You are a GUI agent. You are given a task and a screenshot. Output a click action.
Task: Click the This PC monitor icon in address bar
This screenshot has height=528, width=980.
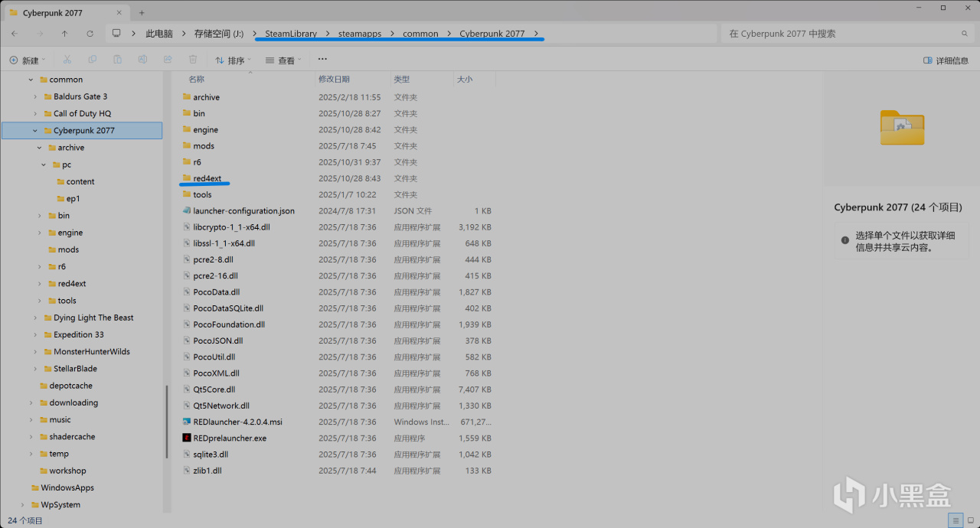click(116, 34)
